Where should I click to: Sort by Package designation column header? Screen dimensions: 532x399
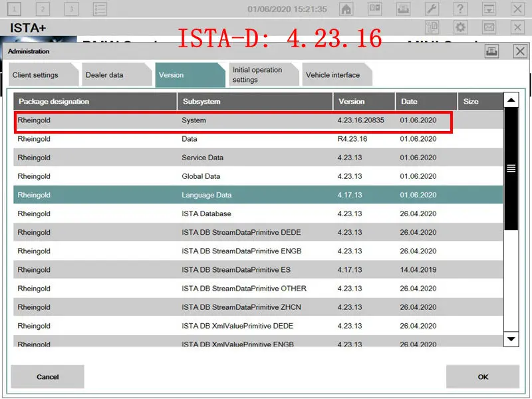click(x=95, y=102)
